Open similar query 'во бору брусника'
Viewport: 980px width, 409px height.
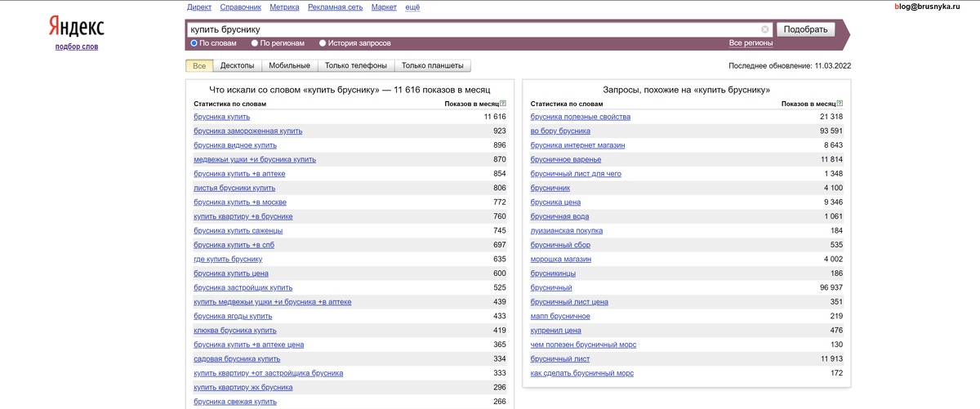click(x=560, y=131)
